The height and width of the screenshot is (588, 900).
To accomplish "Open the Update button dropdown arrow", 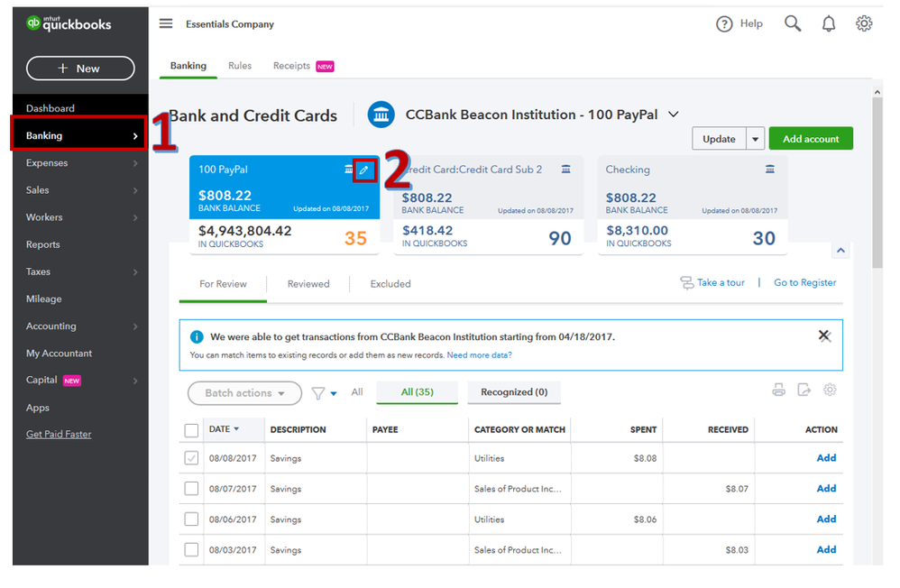I will 756,139.
